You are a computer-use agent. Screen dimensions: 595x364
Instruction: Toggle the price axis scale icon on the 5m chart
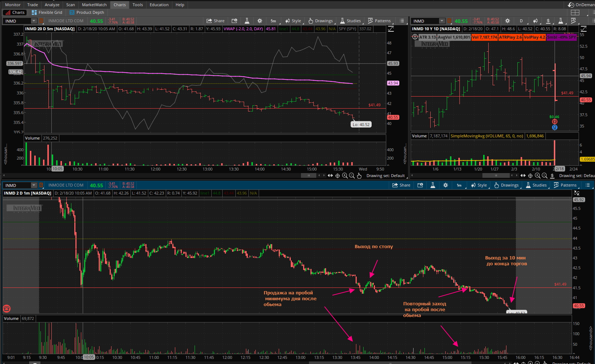click(x=391, y=29)
